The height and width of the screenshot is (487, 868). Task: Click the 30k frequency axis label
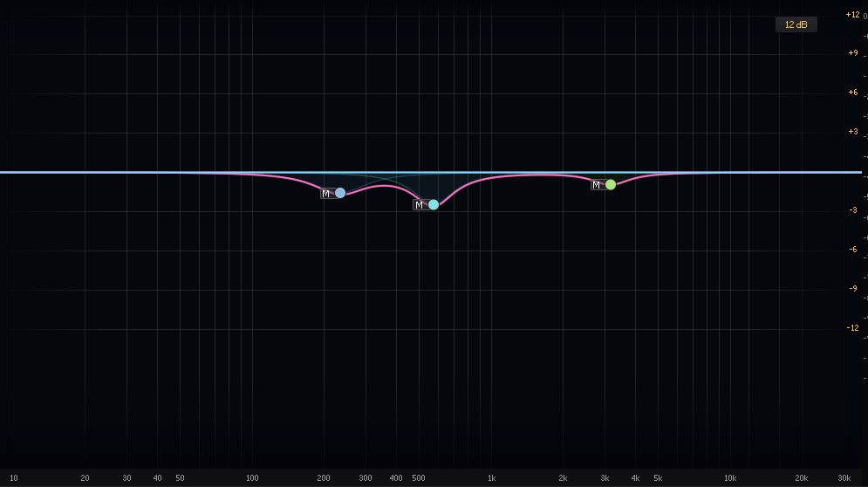point(844,478)
